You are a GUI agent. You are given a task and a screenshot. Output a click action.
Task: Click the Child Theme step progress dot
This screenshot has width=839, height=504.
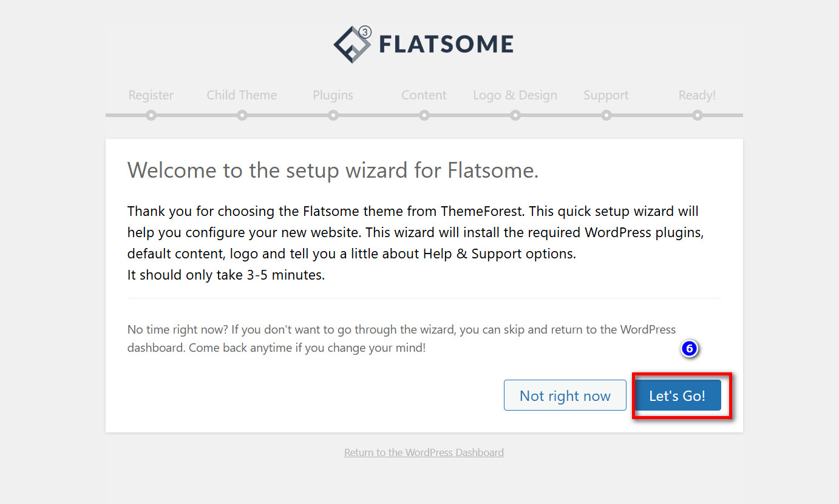[x=242, y=114]
